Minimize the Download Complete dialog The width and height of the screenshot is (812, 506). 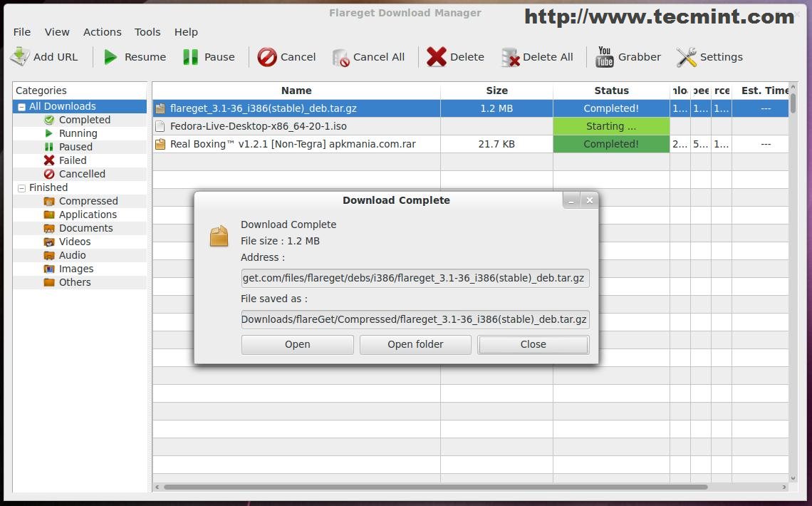(x=571, y=200)
